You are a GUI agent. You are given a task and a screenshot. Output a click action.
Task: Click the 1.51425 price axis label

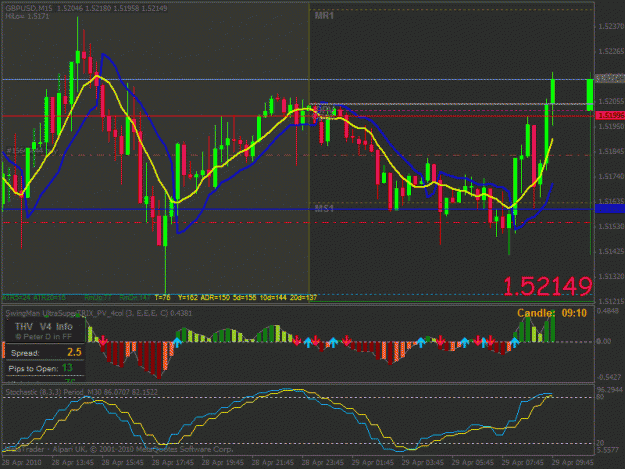point(611,251)
